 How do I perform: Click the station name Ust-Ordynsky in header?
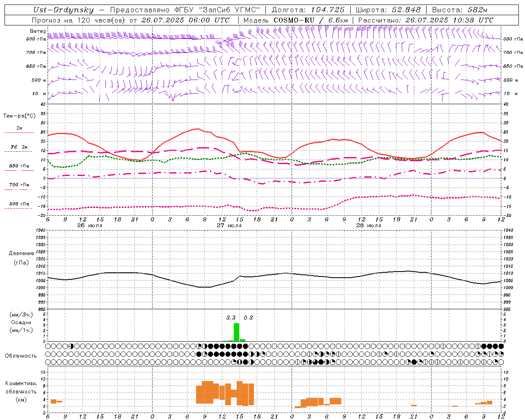click(63, 10)
